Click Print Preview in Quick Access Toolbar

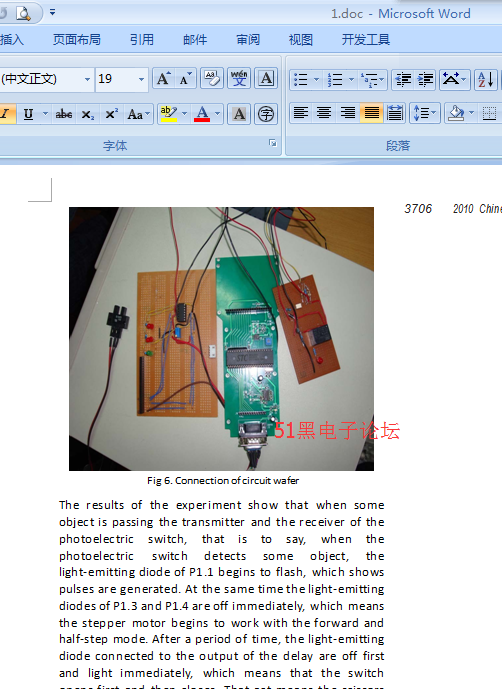(x=23, y=13)
